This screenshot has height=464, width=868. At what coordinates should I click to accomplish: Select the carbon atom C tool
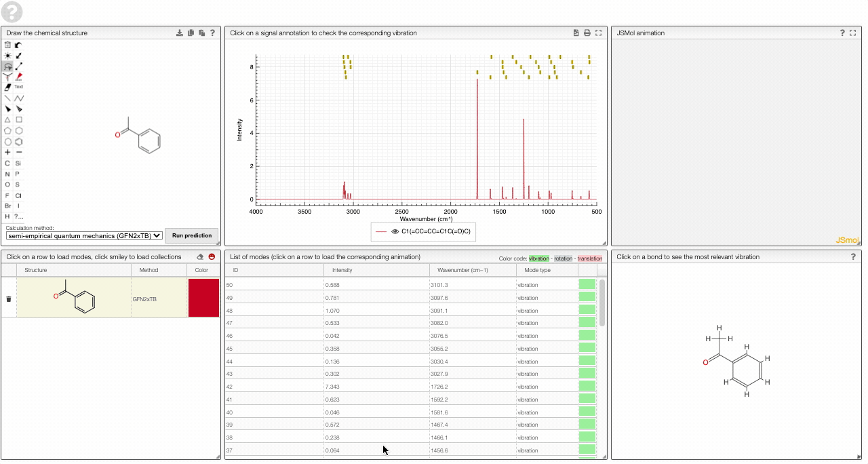tap(7, 163)
